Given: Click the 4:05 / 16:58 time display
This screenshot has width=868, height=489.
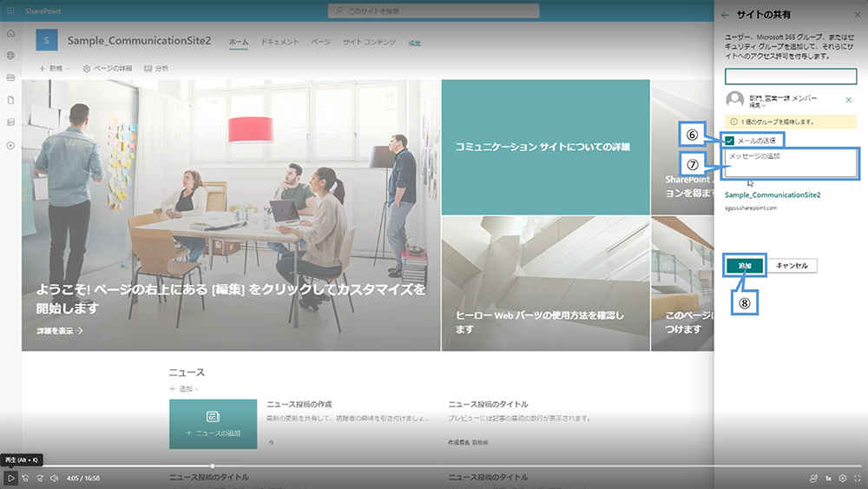Looking at the screenshot, I should (83, 478).
